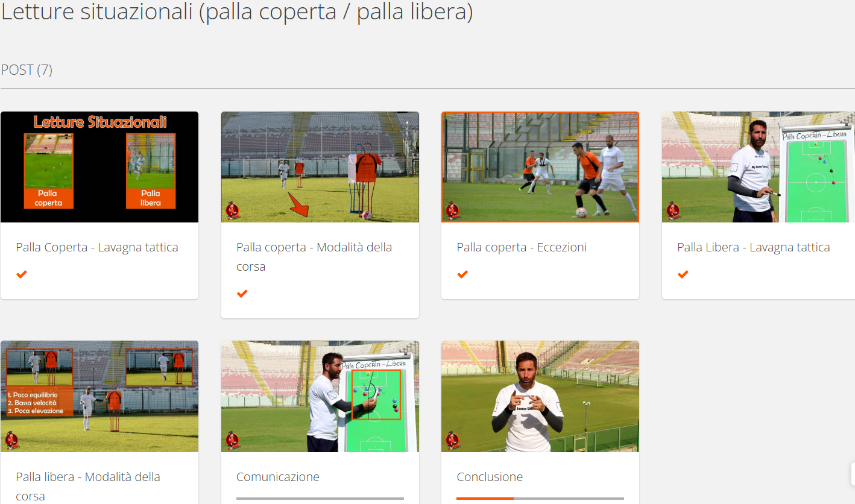
Task: Click the Comunicazione grey progress bar
Action: point(320,499)
